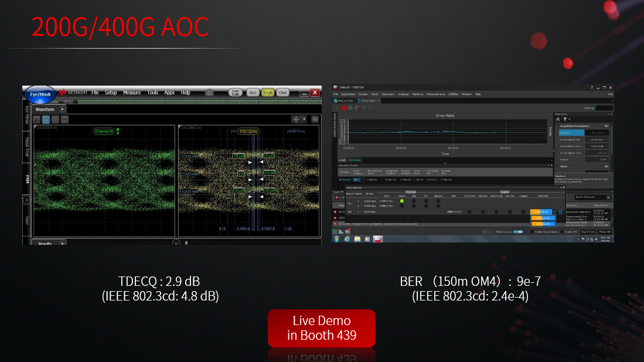The height and width of the screenshot is (362, 644).
Task: Open the Measure menu in Keysight
Action: (132, 93)
